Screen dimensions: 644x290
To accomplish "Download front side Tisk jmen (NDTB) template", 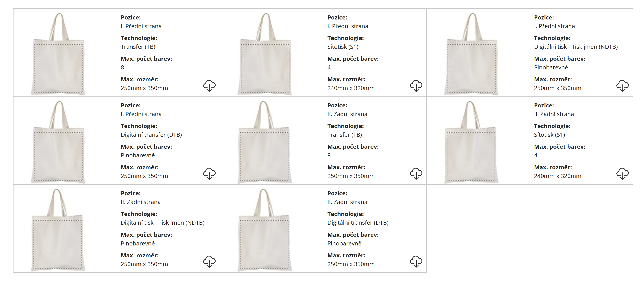I will pyautogui.click(x=623, y=86).
